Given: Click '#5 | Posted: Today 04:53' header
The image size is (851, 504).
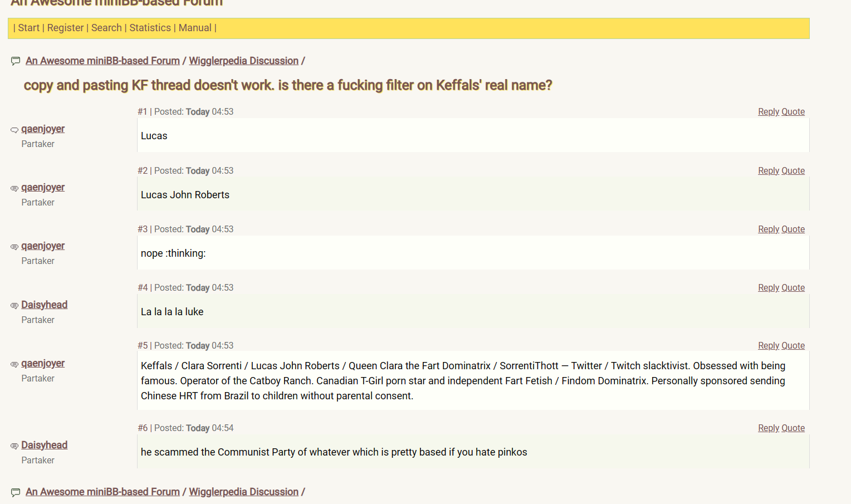Looking at the screenshot, I should coord(185,346).
